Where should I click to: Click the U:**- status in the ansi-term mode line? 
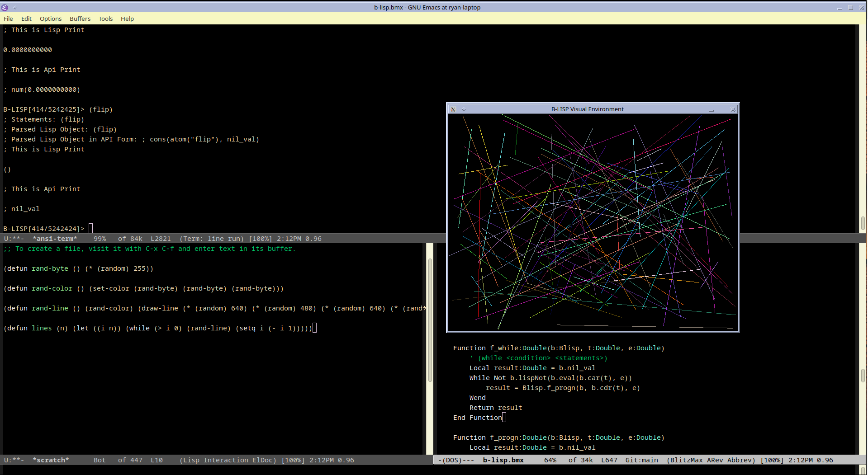[x=14, y=239]
